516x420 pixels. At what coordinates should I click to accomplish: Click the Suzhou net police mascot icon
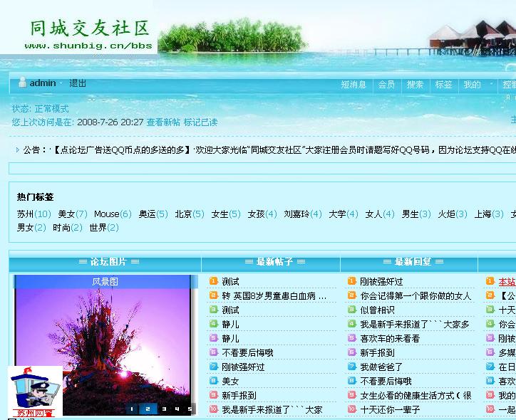(35, 392)
